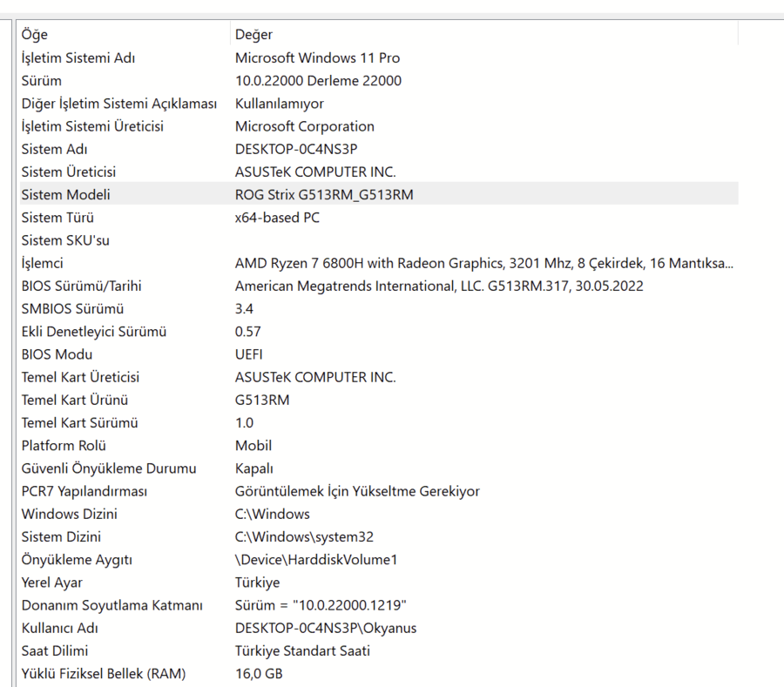Click the Kapalı value

coord(254,468)
